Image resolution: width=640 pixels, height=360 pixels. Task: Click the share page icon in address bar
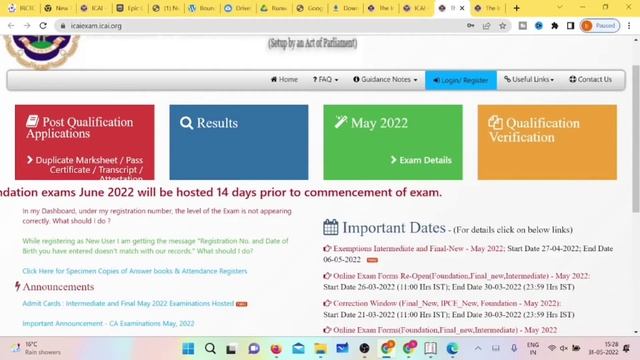pyautogui.click(x=486, y=26)
